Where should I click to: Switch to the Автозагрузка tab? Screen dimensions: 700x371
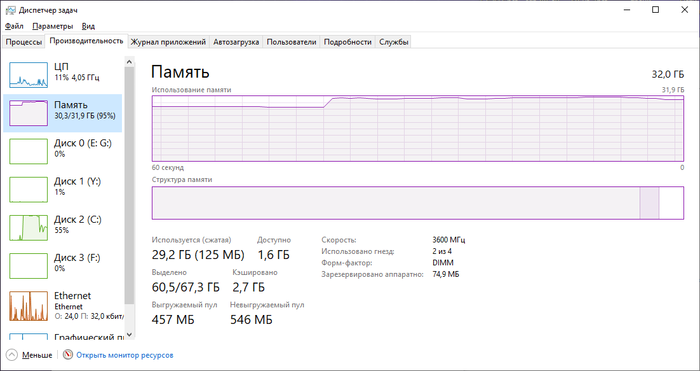[236, 42]
